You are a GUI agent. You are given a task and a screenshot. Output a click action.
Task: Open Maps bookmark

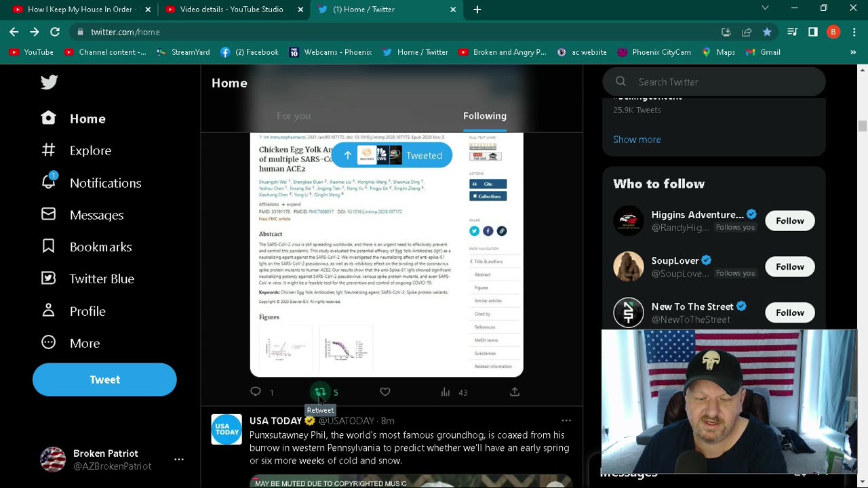click(x=719, y=52)
